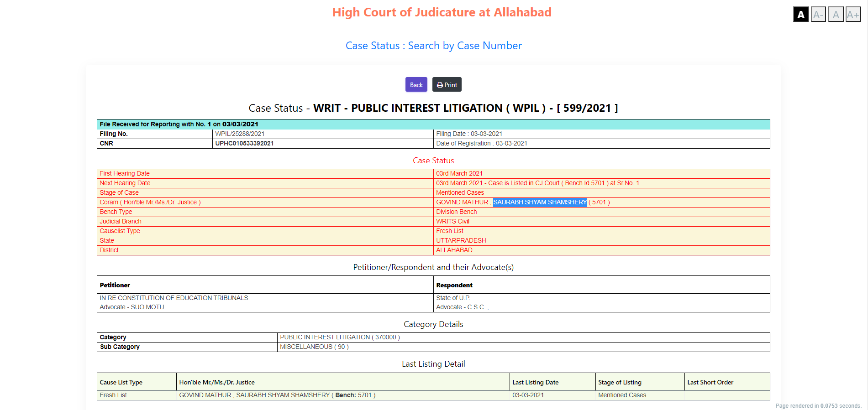
Task: Click the Case Status search page title
Action: coord(433,46)
